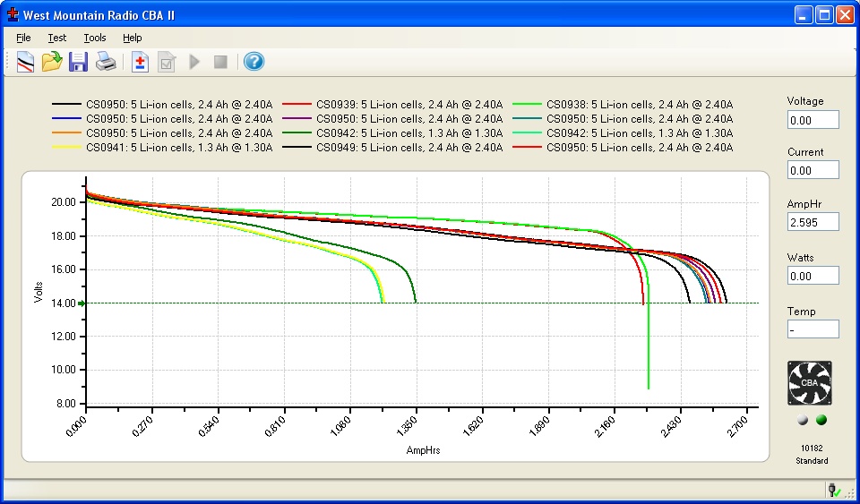Click the New Graph toolbar icon
Image resolution: width=860 pixels, height=504 pixels.
pos(25,62)
